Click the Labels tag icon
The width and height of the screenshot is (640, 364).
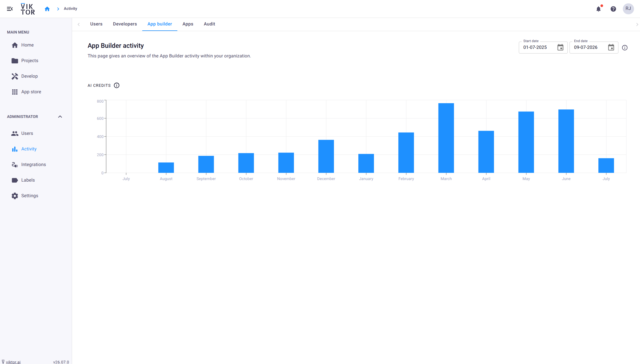coord(15,180)
